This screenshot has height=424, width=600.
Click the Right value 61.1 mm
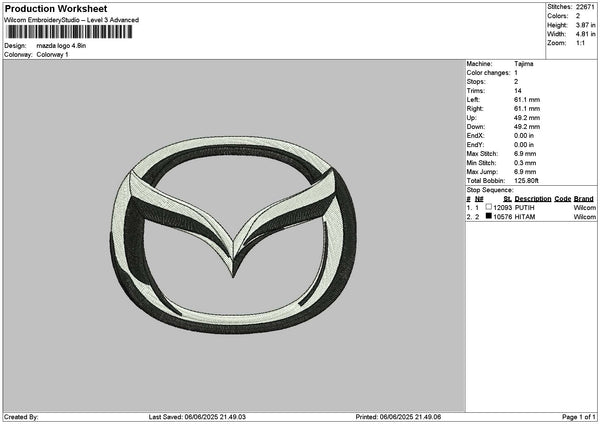coord(527,109)
